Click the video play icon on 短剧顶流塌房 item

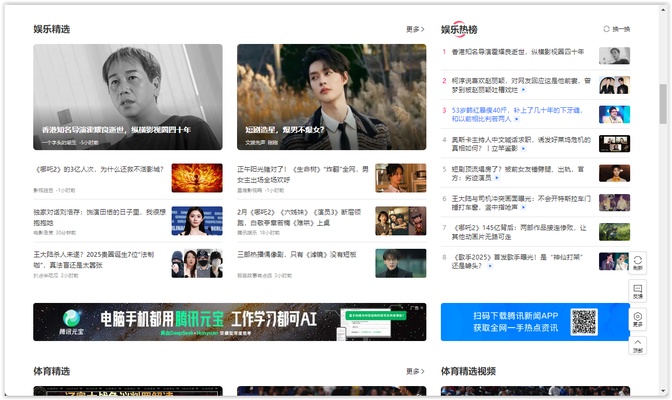click(x=497, y=177)
